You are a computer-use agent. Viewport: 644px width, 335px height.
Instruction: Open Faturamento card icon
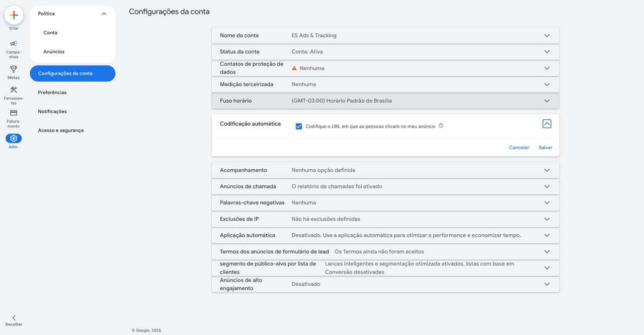tap(14, 113)
